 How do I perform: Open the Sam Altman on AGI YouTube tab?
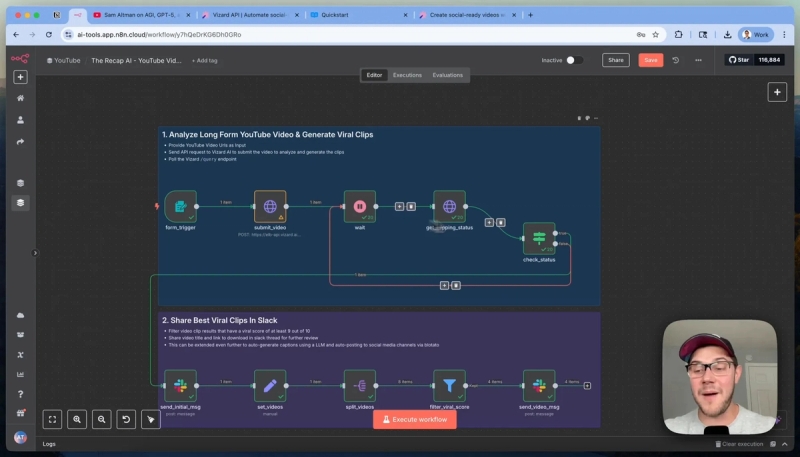pyautogui.click(x=142, y=15)
